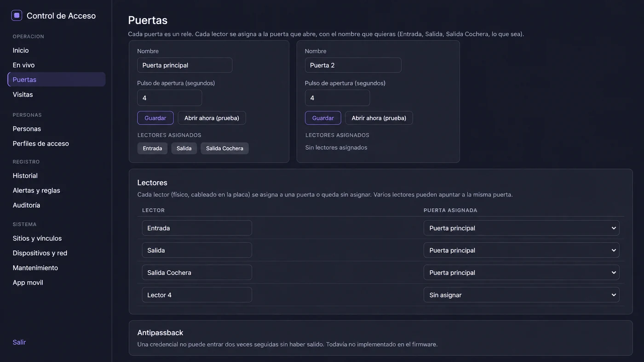Click the Antipassback heading
This screenshot has height=362, width=644.
(x=160, y=333)
